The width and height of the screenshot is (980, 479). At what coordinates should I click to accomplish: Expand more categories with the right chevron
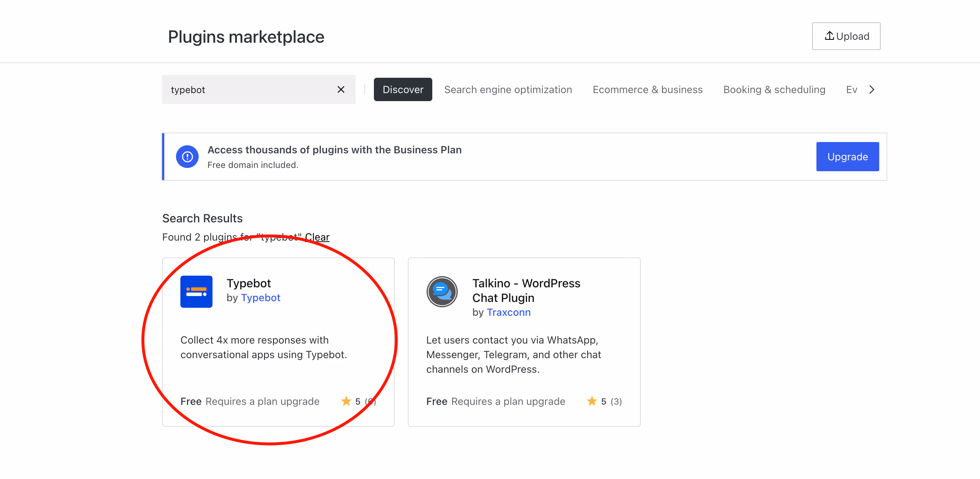pyautogui.click(x=872, y=89)
